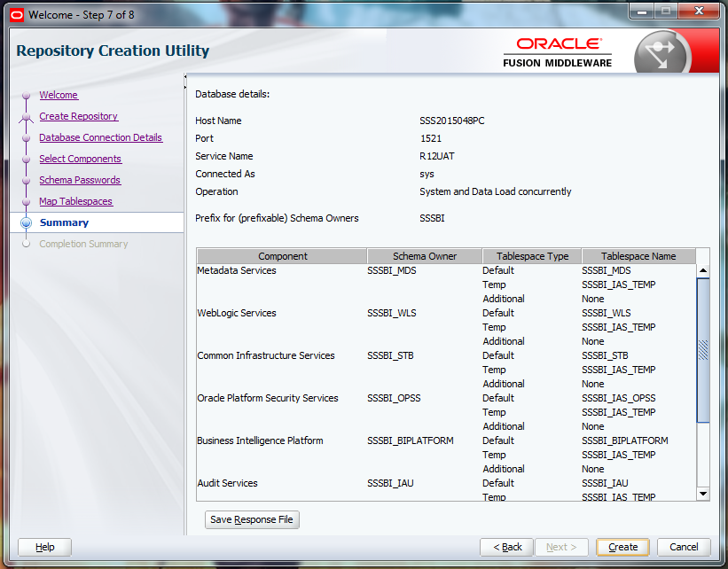Go back with the Back button
This screenshot has height=569, width=728.
(x=507, y=547)
